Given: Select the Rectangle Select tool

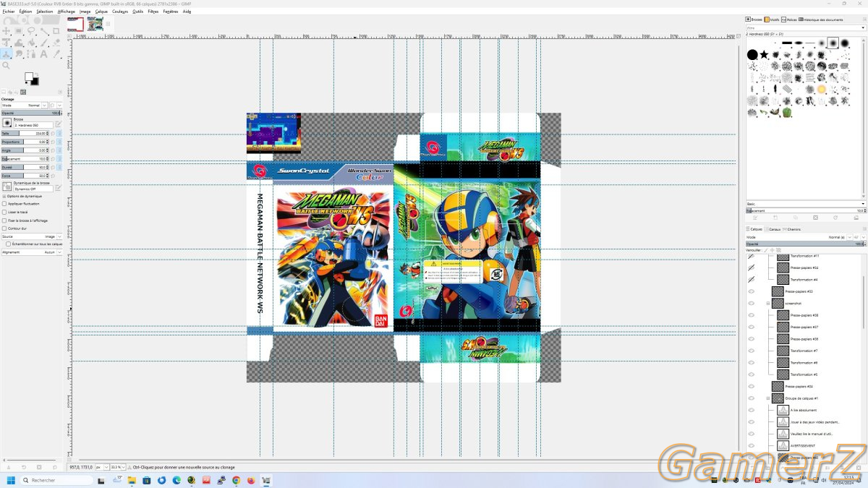Looking at the screenshot, I should [19, 31].
